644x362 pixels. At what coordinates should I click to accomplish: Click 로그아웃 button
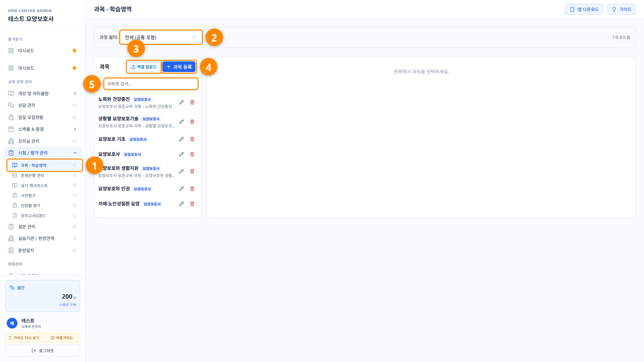[43, 351]
